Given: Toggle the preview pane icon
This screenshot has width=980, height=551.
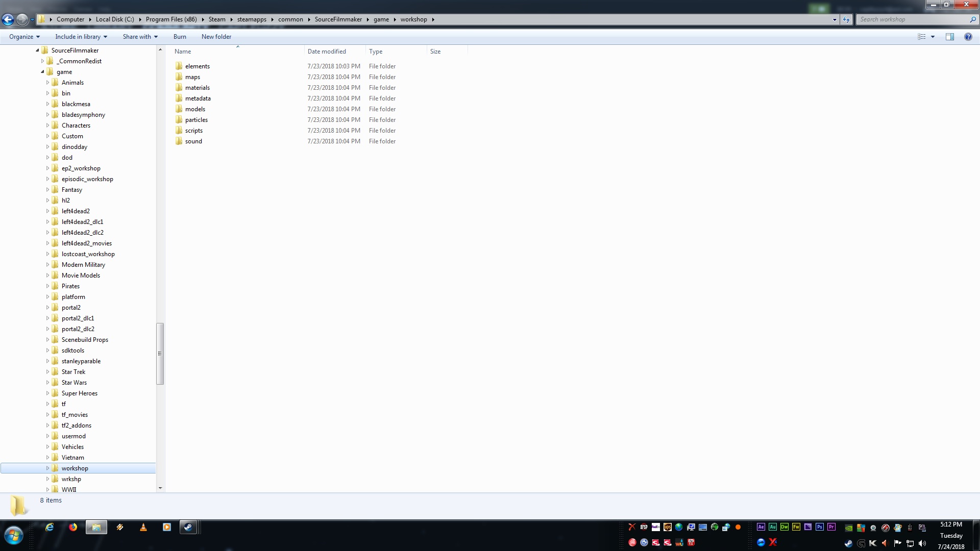Looking at the screenshot, I should click(x=949, y=37).
